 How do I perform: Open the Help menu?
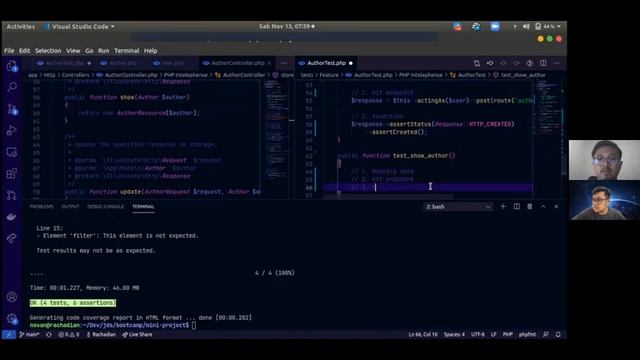coord(151,51)
